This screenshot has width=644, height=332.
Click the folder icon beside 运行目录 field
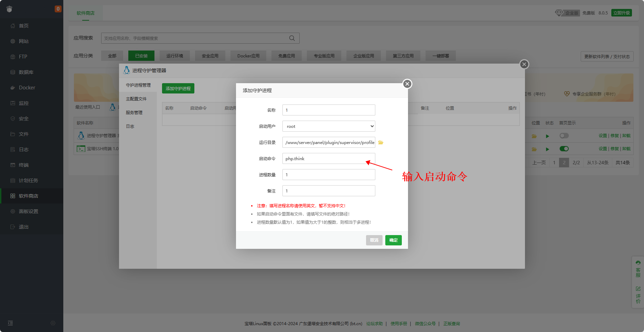[x=381, y=143]
